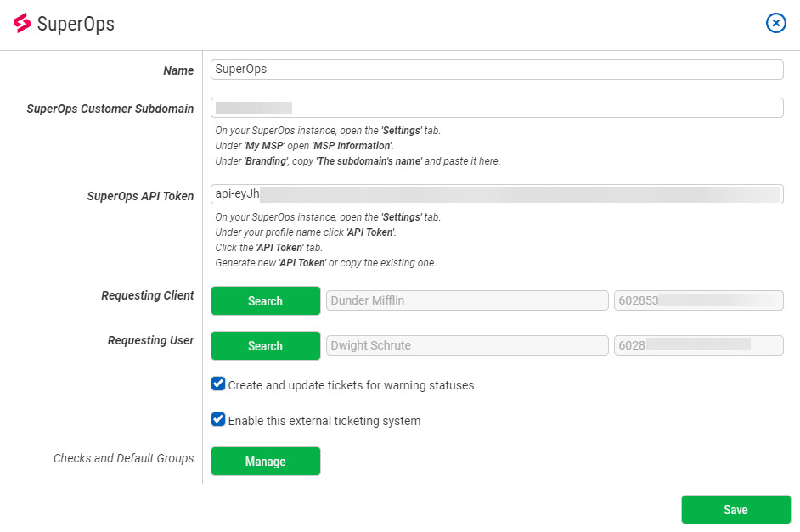Click the 'SuperOps API Token' label
This screenshot has height=532, width=800.
[x=140, y=196]
